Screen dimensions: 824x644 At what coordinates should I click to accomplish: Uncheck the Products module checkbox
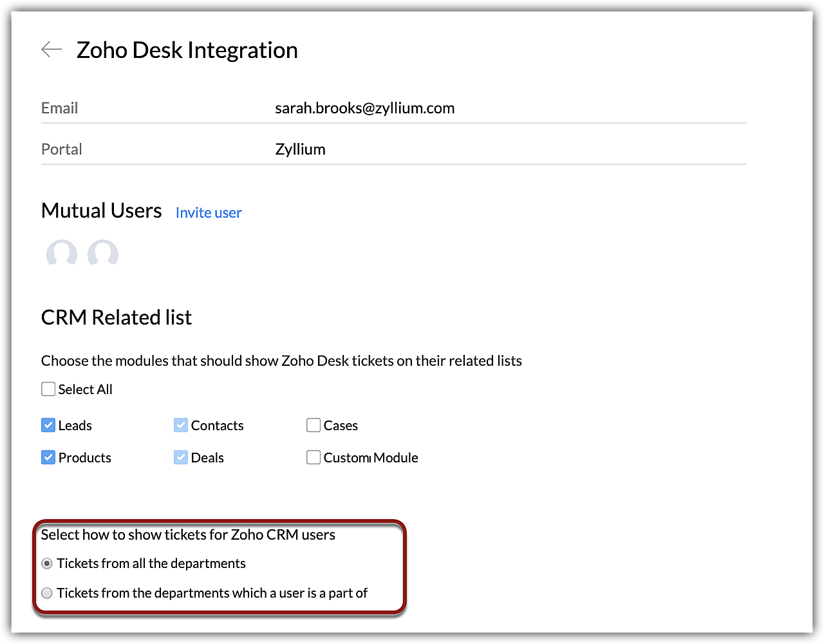click(x=48, y=457)
